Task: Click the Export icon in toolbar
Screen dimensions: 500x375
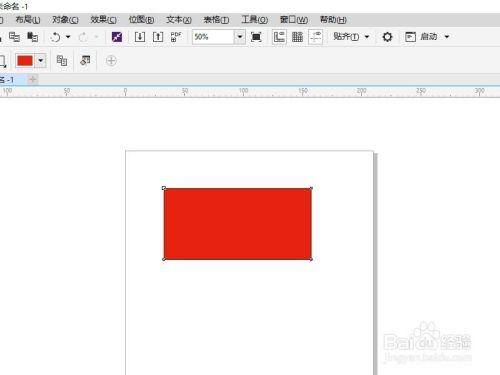Action: click(158, 37)
